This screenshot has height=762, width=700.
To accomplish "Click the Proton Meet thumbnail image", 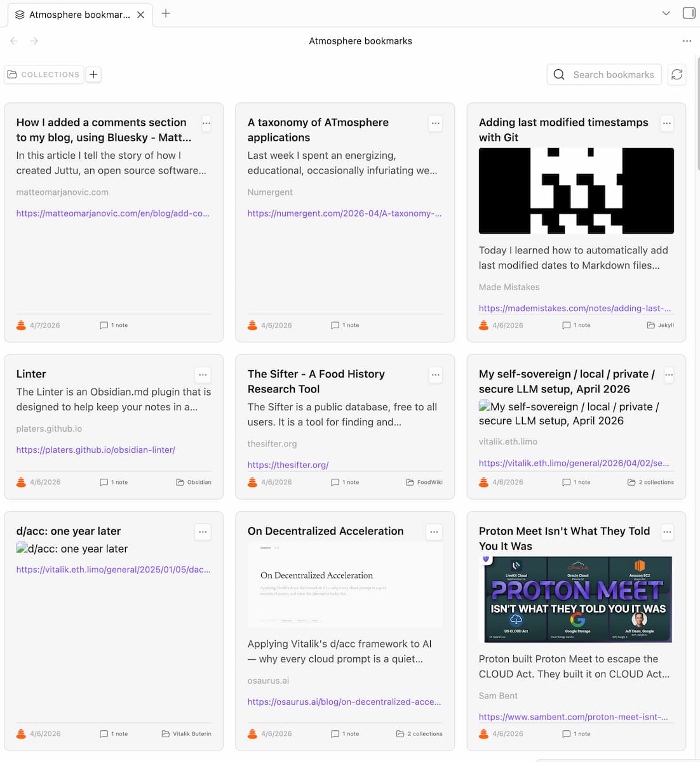I will click(x=575, y=600).
